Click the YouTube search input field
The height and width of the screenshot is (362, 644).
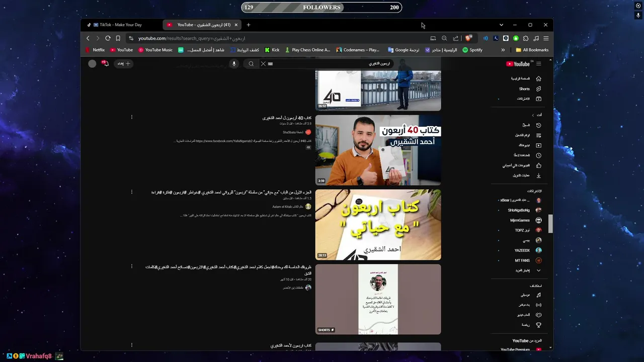[x=330, y=64]
